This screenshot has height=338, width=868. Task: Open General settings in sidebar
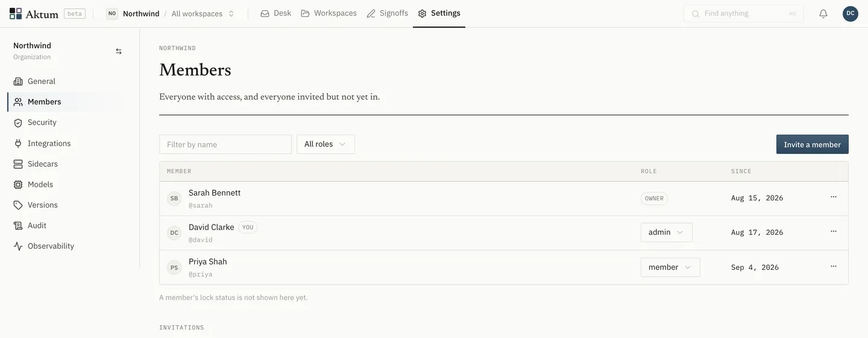coord(68,81)
